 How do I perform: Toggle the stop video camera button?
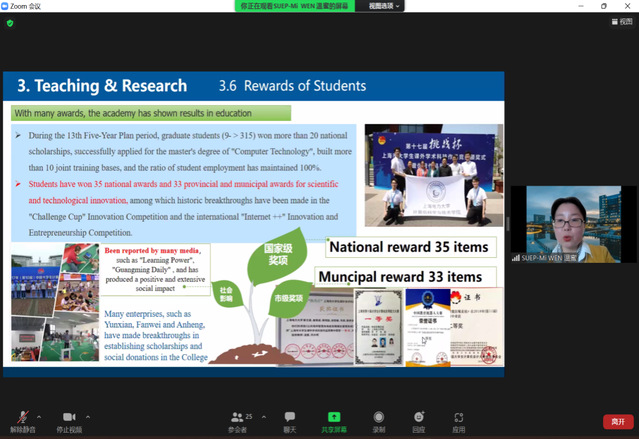click(x=69, y=417)
